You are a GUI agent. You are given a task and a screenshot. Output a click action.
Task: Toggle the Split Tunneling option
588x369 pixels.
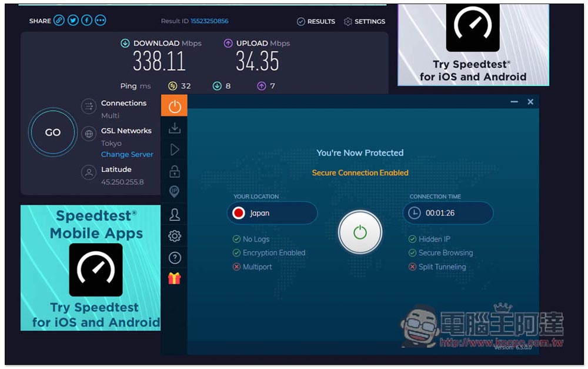(441, 267)
